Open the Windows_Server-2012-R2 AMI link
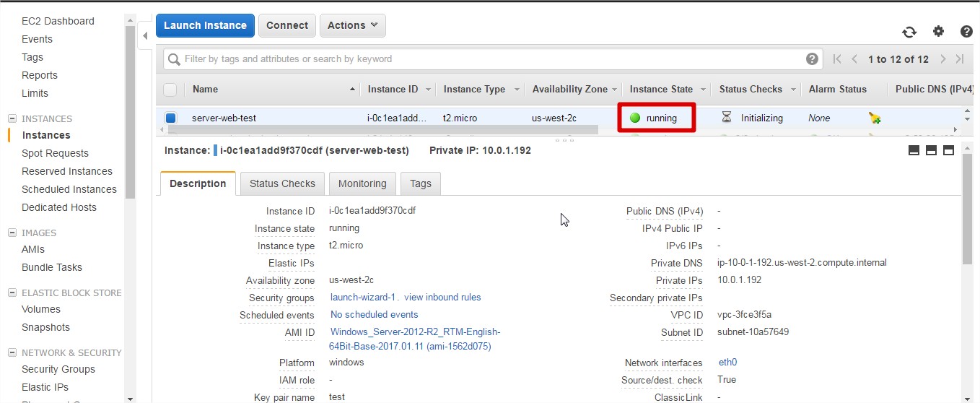Viewport: 980px width, 403px height. click(x=415, y=339)
